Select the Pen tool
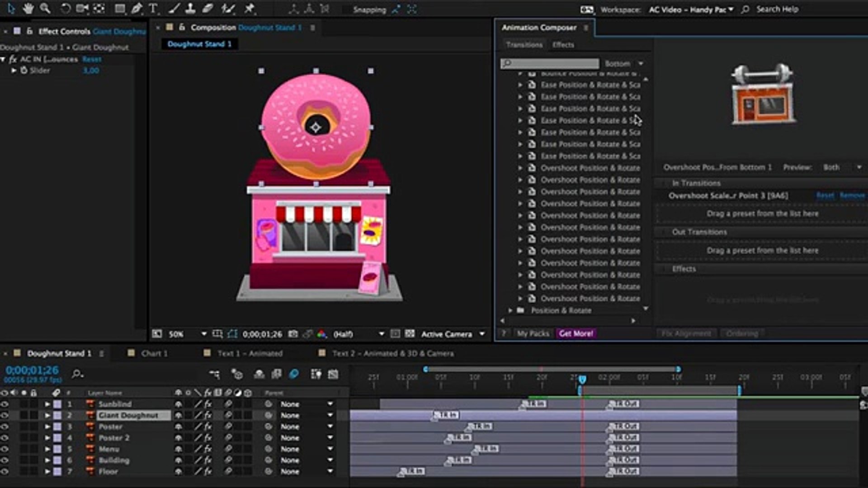 (136, 8)
